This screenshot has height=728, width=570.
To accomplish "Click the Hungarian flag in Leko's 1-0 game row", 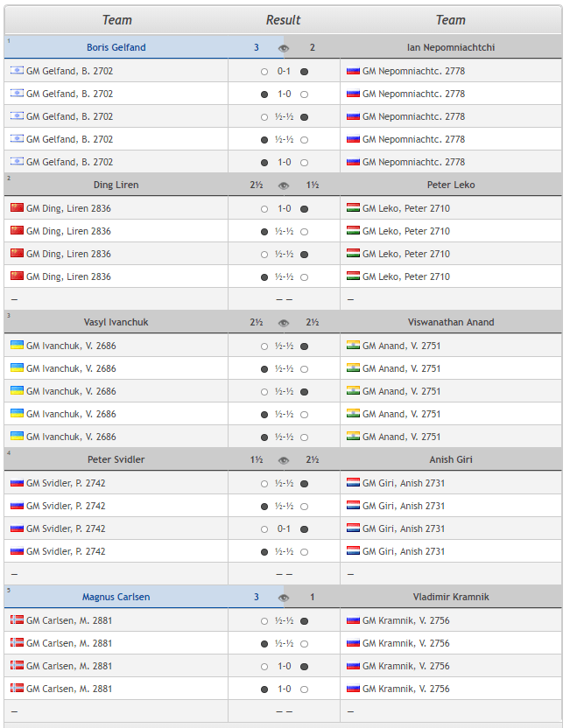I will pos(354,208).
